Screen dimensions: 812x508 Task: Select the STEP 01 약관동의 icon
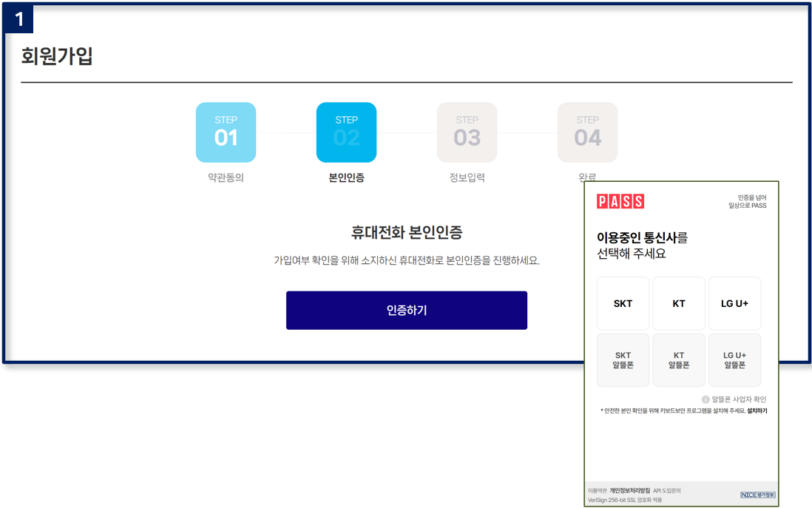(x=226, y=132)
